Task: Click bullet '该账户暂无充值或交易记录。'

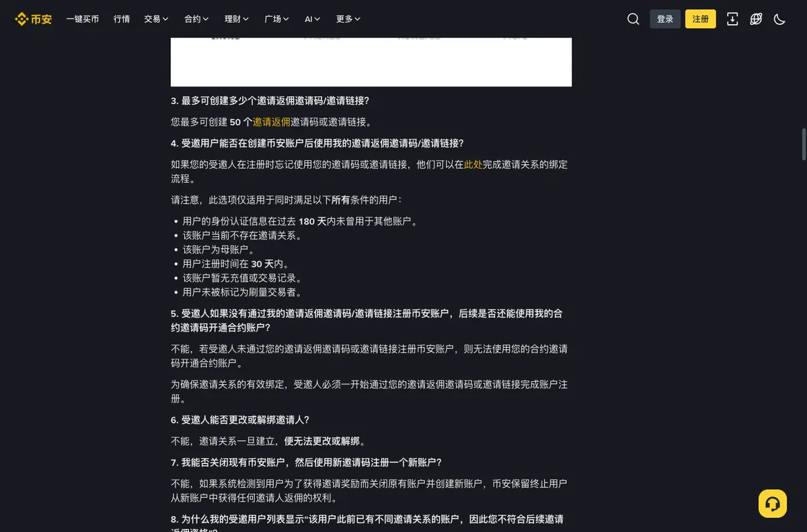Action: [243, 278]
